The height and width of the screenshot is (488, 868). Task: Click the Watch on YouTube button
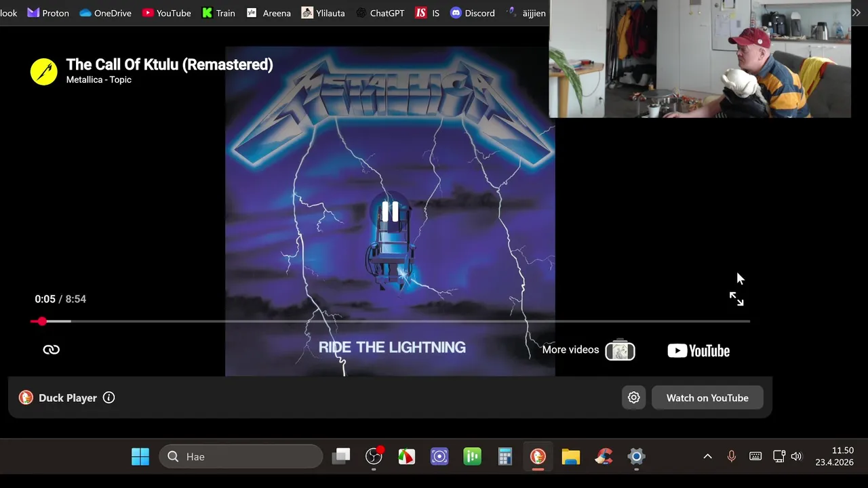tap(707, 398)
